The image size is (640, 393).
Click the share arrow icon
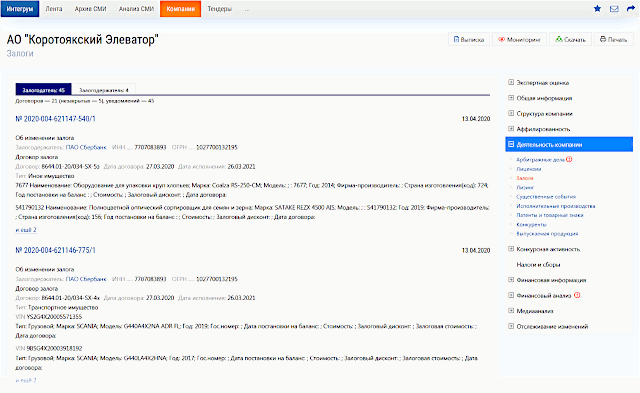631,9
